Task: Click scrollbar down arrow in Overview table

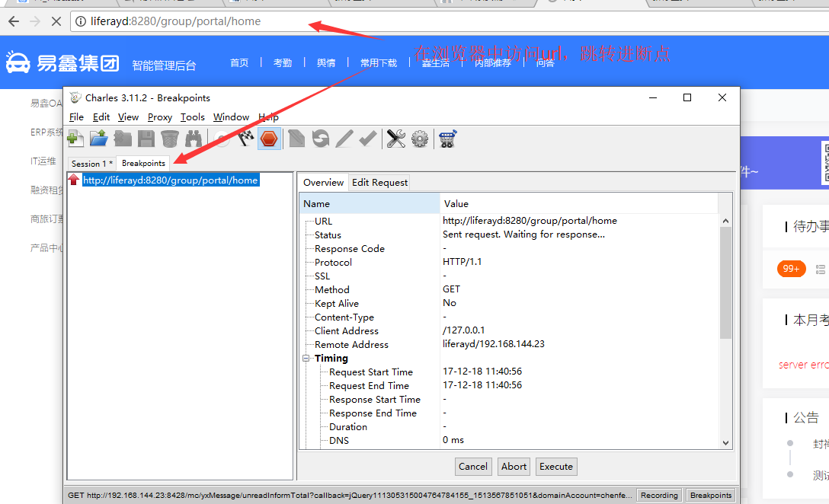Action: 725,443
